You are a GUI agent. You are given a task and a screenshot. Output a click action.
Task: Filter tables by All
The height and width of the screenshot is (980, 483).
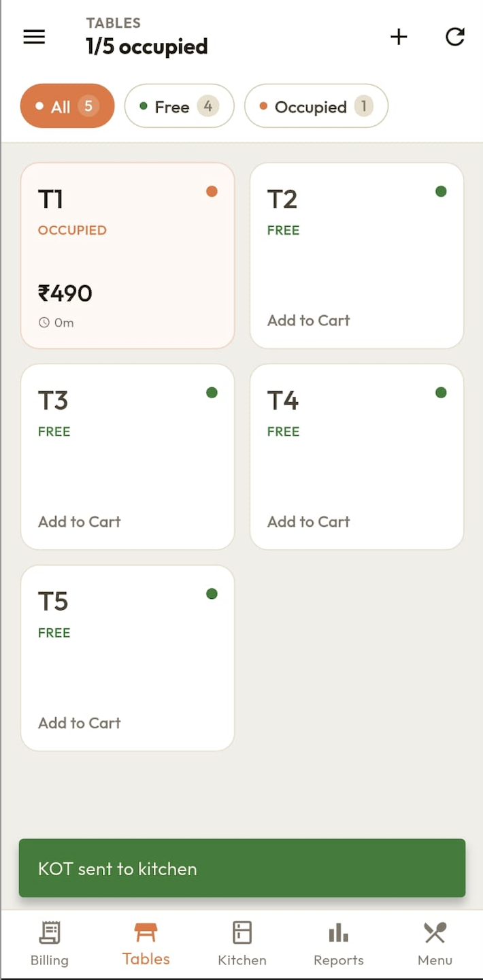pyautogui.click(x=67, y=106)
